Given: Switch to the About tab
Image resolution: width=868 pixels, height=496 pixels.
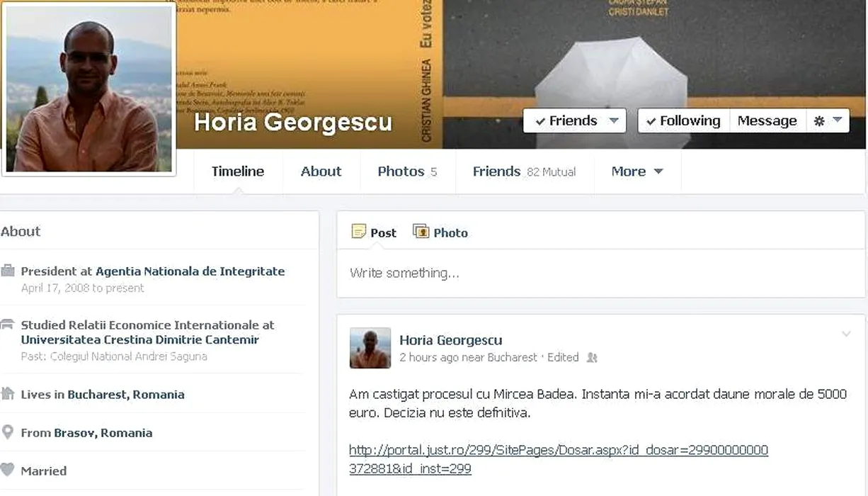Looking at the screenshot, I should click(321, 171).
